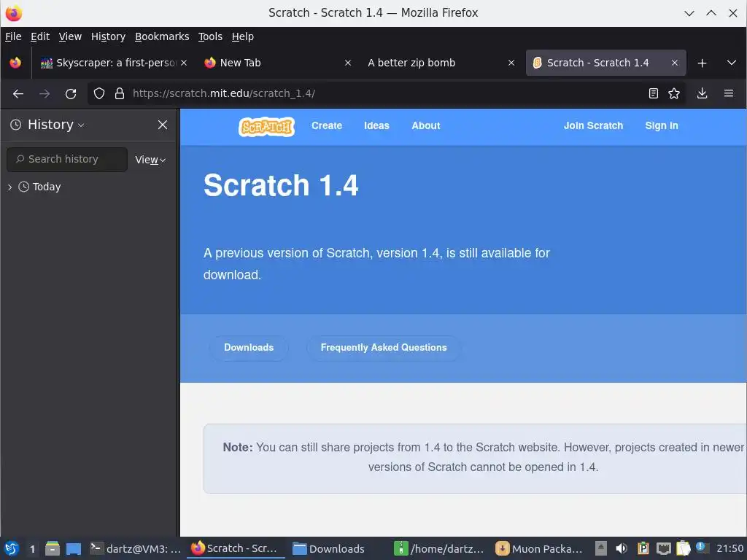Close the Scratch 1.4 tab
The image size is (747, 560).
click(675, 63)
